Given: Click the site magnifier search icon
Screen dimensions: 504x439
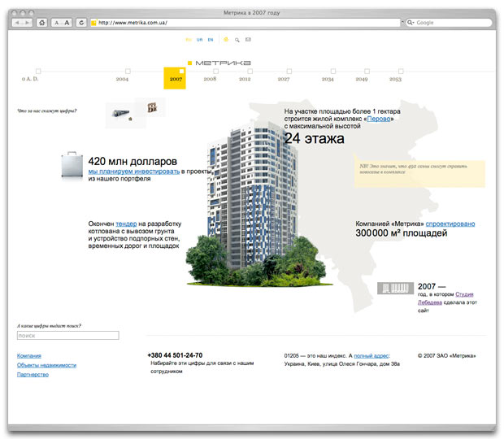Looking at the screenshot, I should click(237, 39).
